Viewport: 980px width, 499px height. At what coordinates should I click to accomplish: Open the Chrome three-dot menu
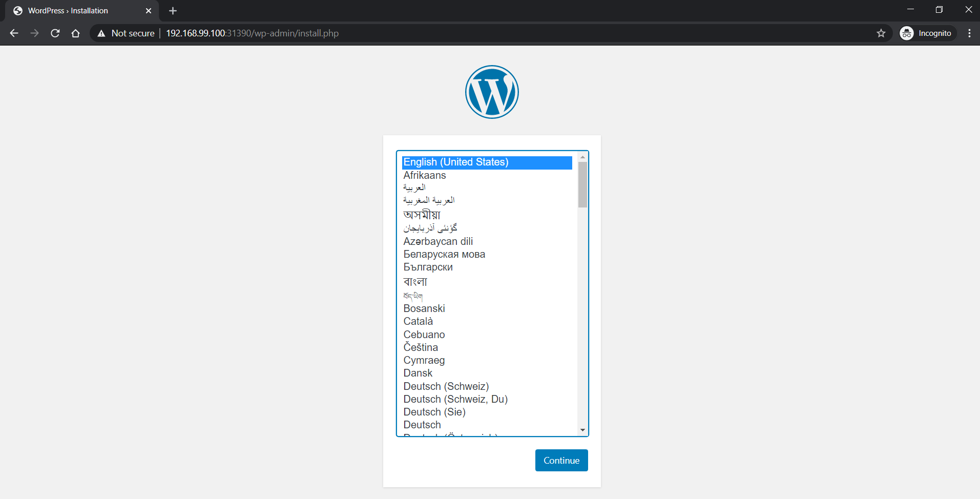point(969,33)
